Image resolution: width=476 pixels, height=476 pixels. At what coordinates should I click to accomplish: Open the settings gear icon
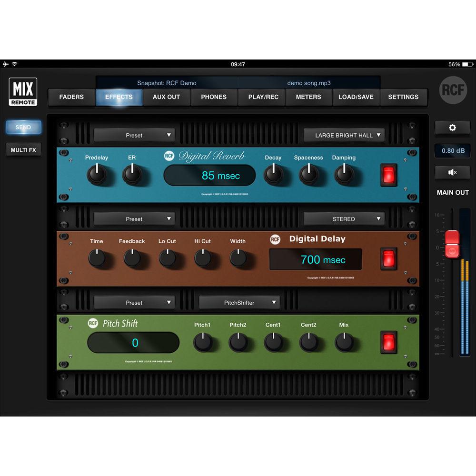coord(452,127)
